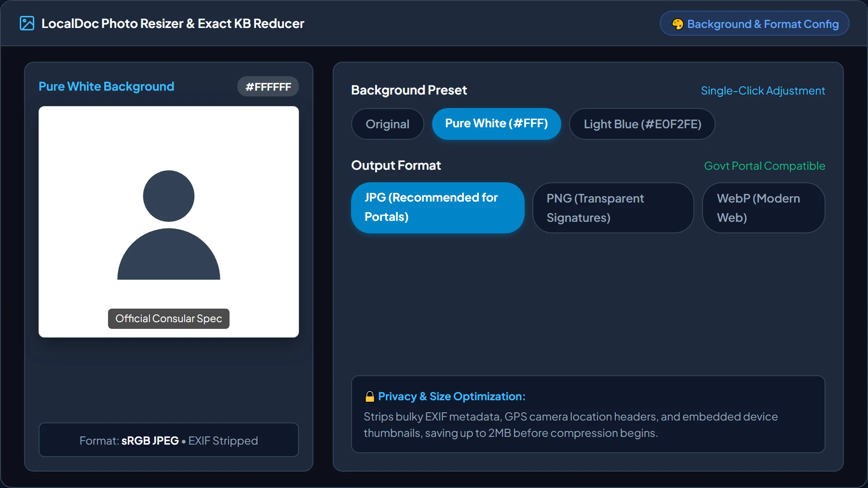Click the Pure White Background heading

click(x=106, y=86)
